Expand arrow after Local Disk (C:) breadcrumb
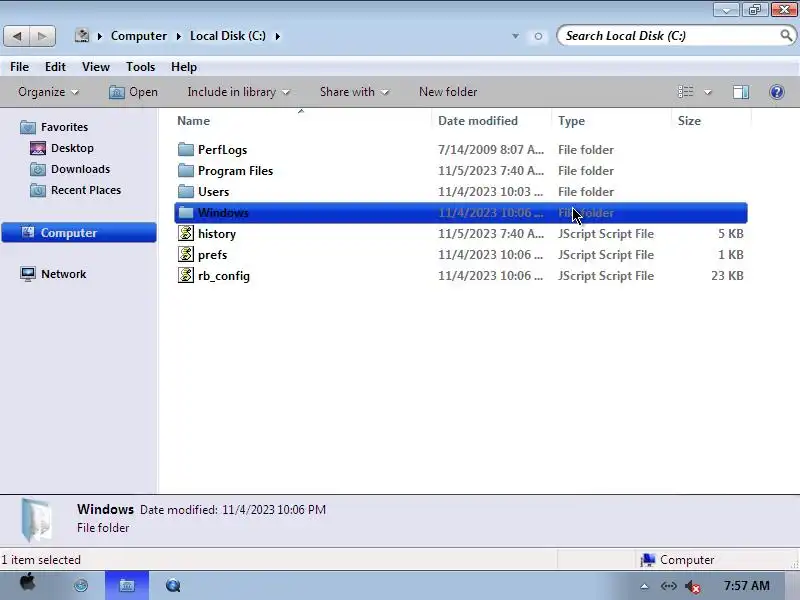Screen dimensions: 800x600 point(278,36)
